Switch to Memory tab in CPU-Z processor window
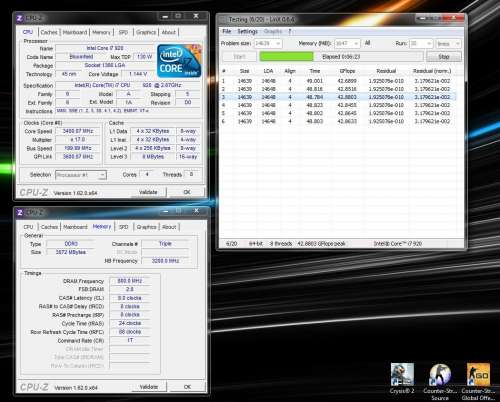500x402 pixels. [x=101, y=32]
